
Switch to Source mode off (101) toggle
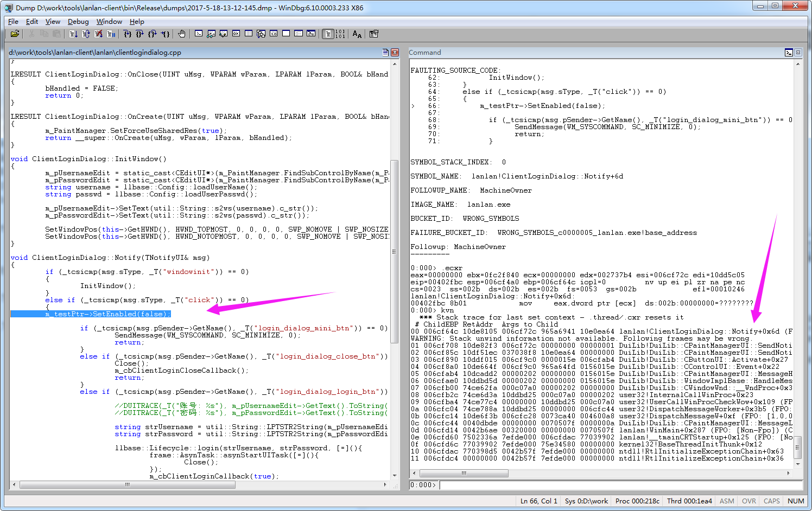(x=340, y=34)
